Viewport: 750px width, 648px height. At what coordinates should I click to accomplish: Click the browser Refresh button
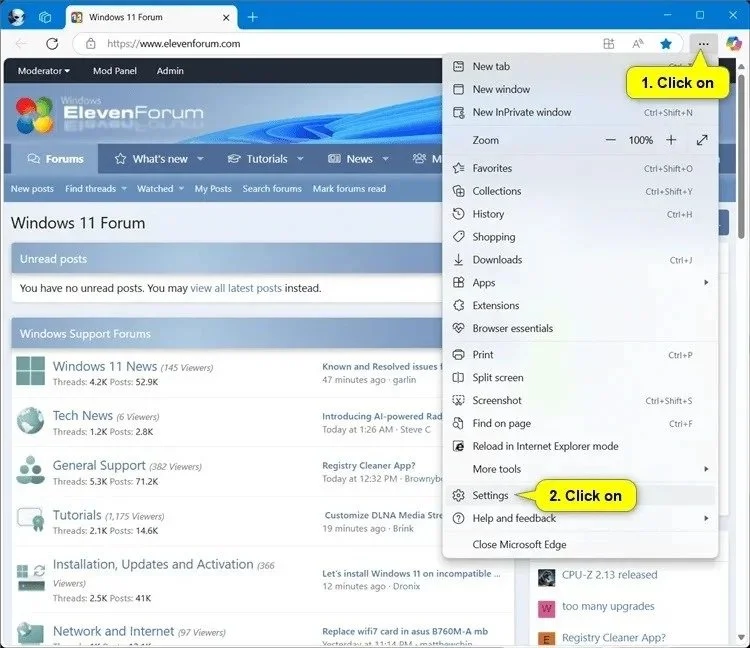tap(52, 44)
